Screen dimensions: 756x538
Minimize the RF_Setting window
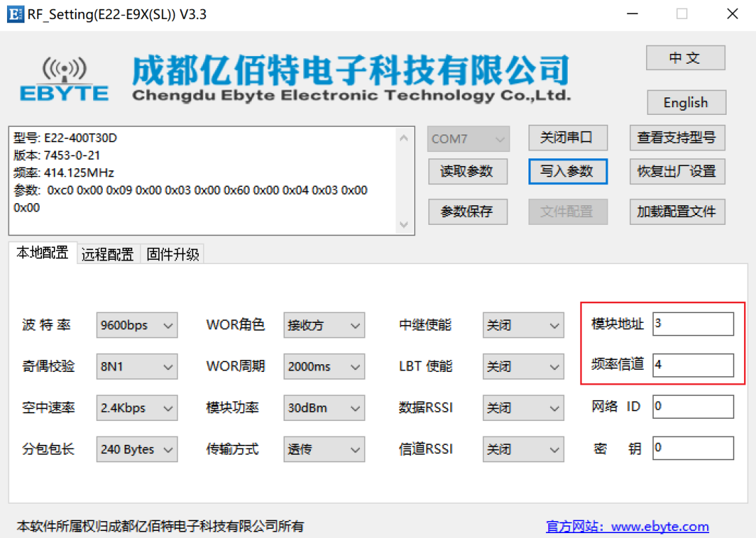coord(633,14)
